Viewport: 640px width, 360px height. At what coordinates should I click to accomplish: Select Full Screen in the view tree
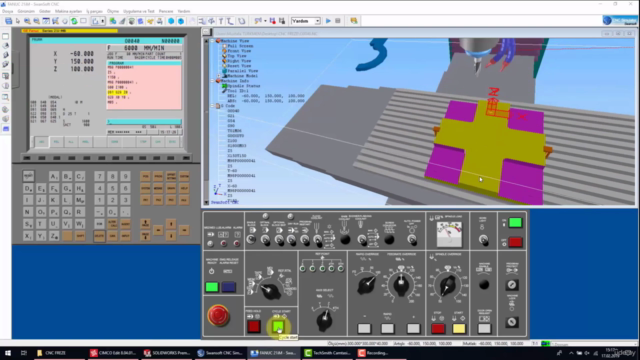pyautogui.click(x=240, y=46)
